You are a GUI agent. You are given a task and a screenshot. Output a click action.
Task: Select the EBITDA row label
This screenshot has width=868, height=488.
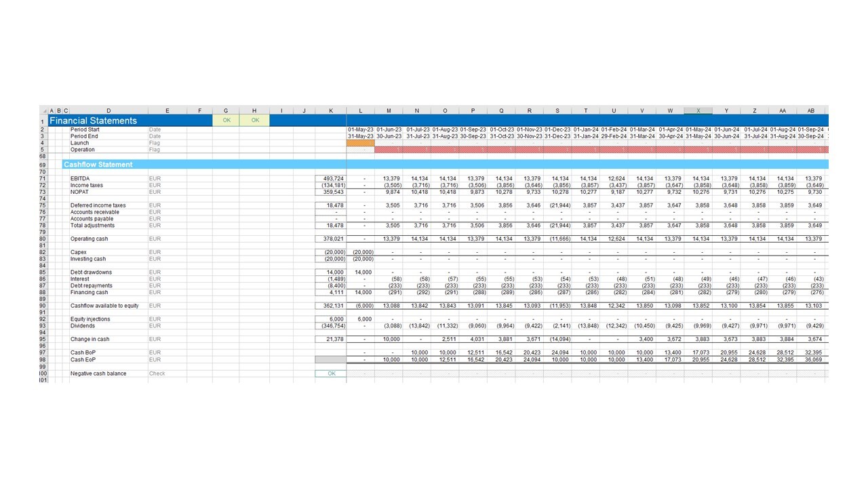(80, 178)
